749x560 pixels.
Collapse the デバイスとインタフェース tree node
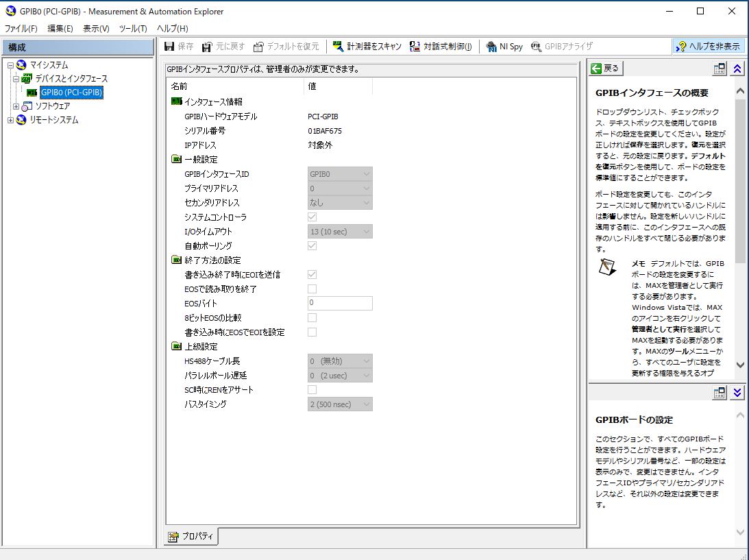(16, 79)
